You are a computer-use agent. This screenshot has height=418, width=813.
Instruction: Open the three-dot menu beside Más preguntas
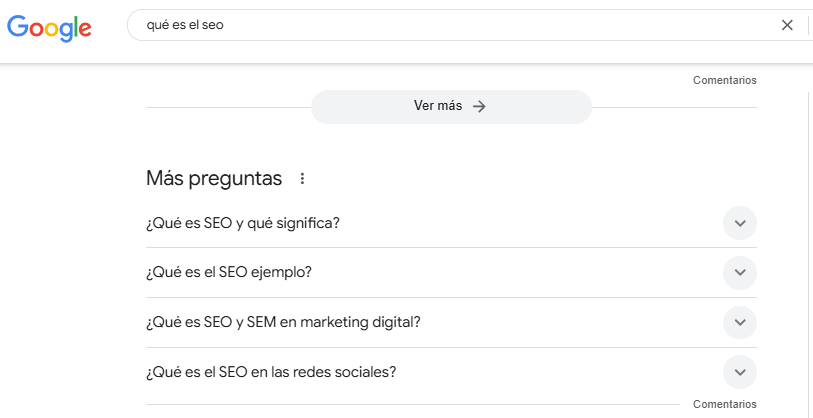click(x=302, y=179)
